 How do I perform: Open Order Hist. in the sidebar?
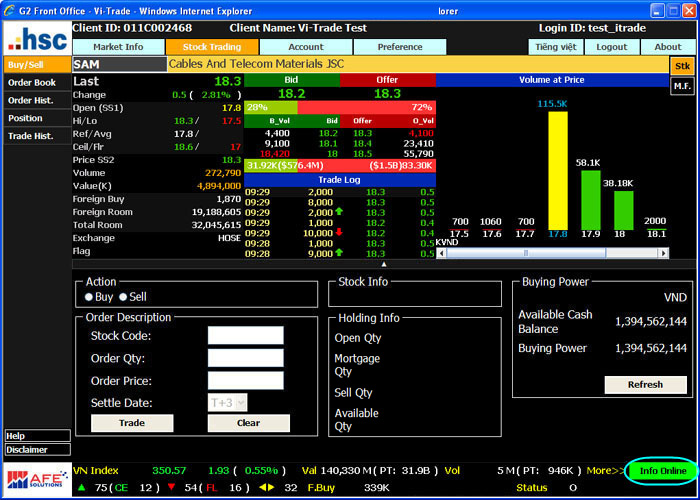coord(38,100)
